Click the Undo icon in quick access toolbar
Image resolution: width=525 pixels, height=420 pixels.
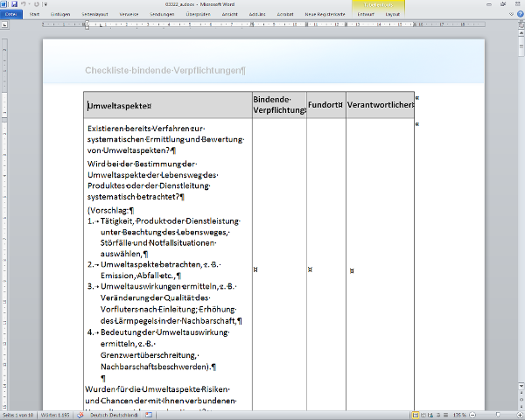[23, 4]
